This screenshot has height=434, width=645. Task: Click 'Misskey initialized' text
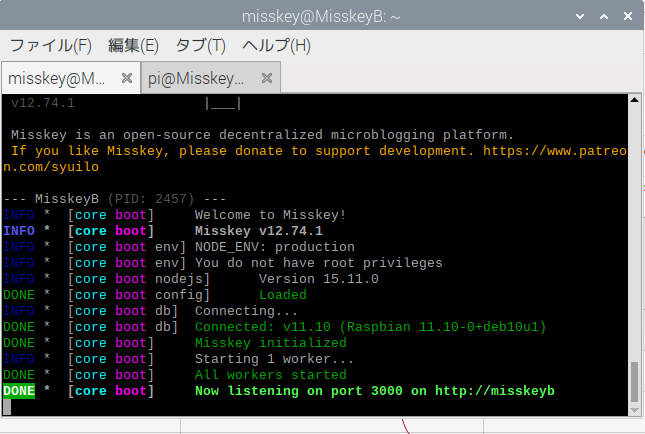271,343
